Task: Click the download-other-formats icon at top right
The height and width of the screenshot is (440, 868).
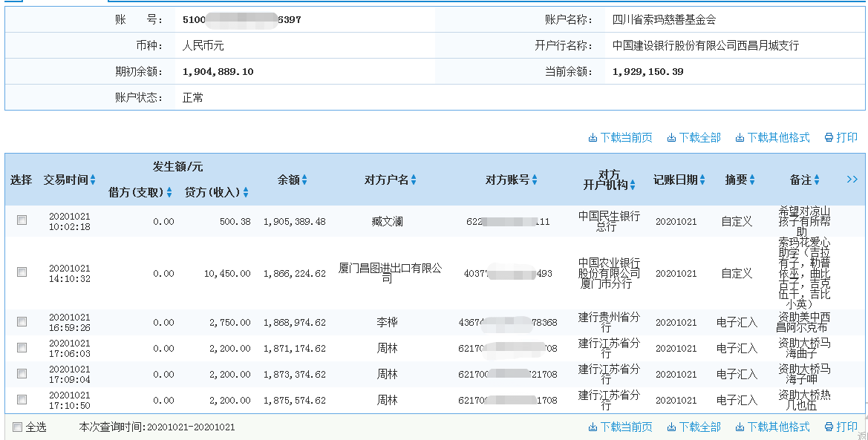Action: click(x=740, y=137)
